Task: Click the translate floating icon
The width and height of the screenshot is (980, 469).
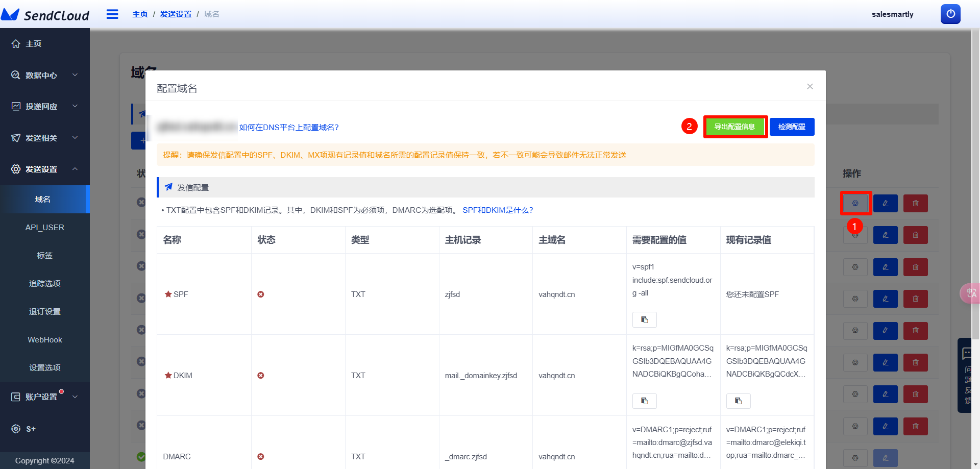Action: tap(970, 293)
